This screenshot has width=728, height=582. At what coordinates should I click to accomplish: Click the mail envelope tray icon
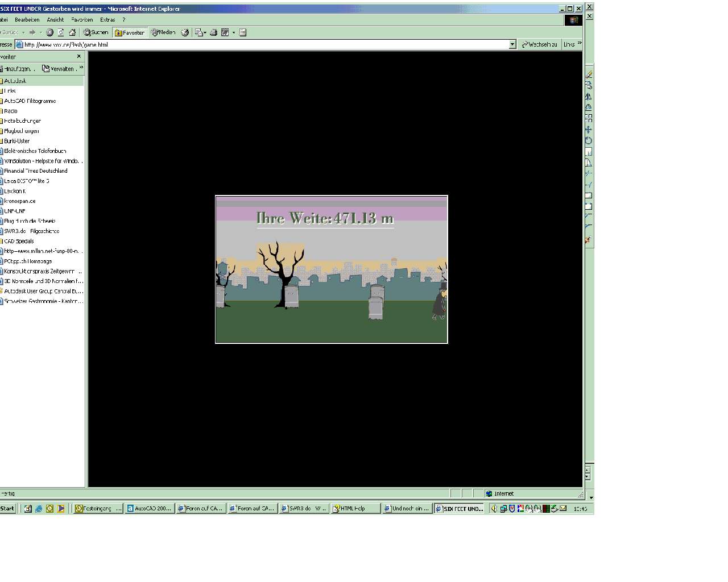(563, 509)
